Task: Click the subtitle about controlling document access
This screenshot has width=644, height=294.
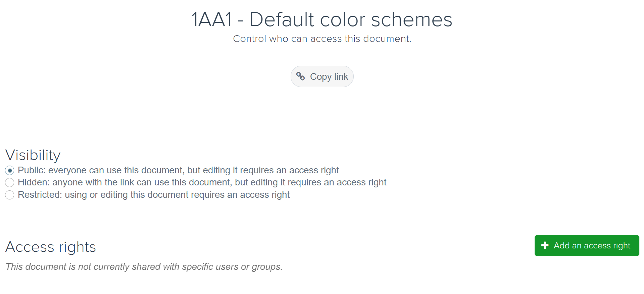Action: [x=321, y=39]
